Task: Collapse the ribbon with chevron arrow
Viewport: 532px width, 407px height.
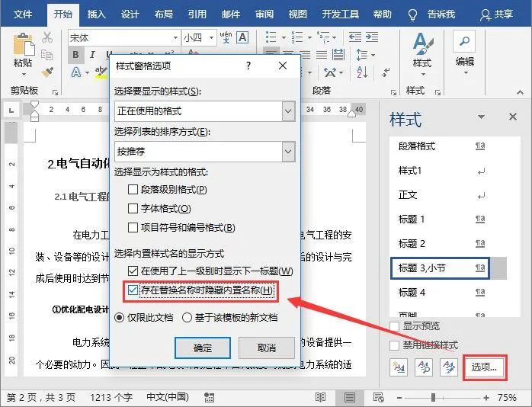Action: point(520,92)
